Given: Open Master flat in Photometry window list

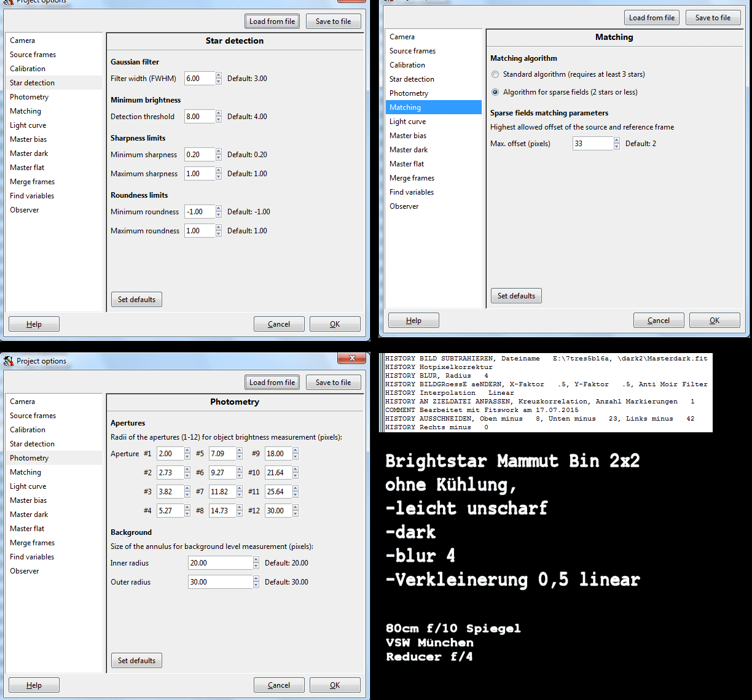Looking at the screenshot, I should pyautogui.click(x=27, y=529).
